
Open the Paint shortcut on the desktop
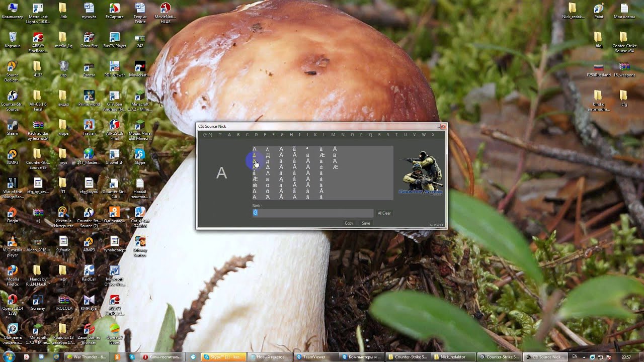click(599, 11)
